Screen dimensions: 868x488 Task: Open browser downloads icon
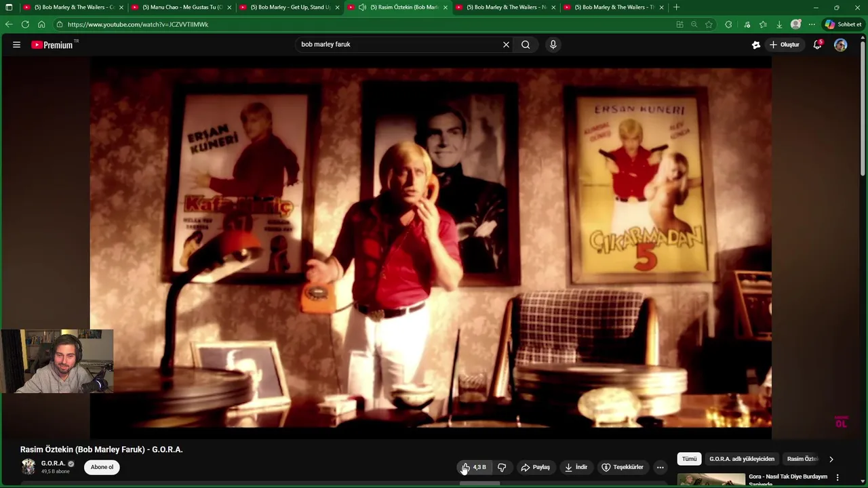point(779,24)
